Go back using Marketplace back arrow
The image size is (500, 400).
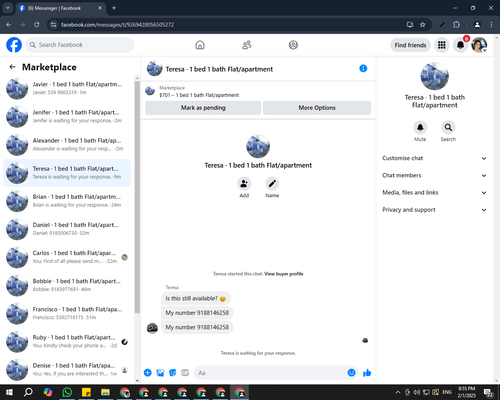click(12, 67)
